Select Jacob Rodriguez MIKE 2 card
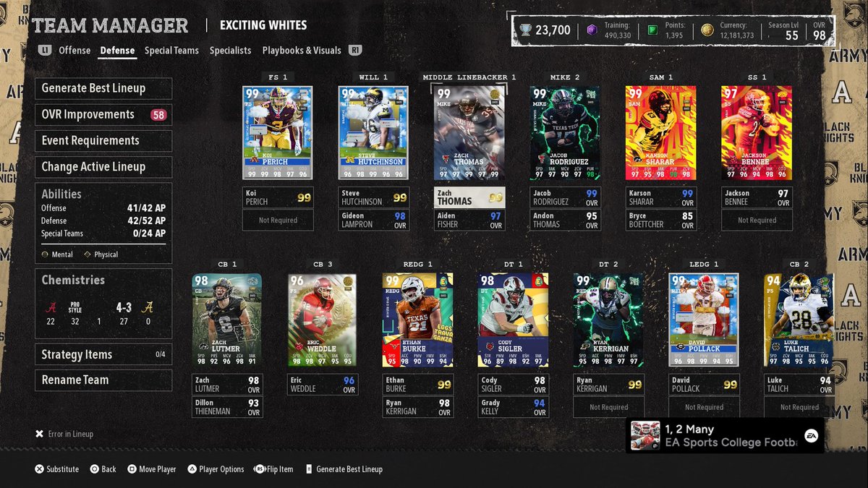 tap(565, 133)
